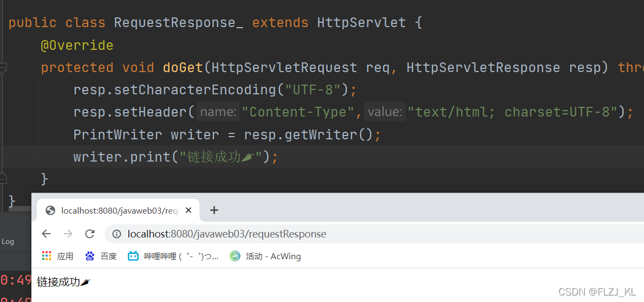Click the "UTF-8" string in setCharacterEncoding

click(314, 89)
